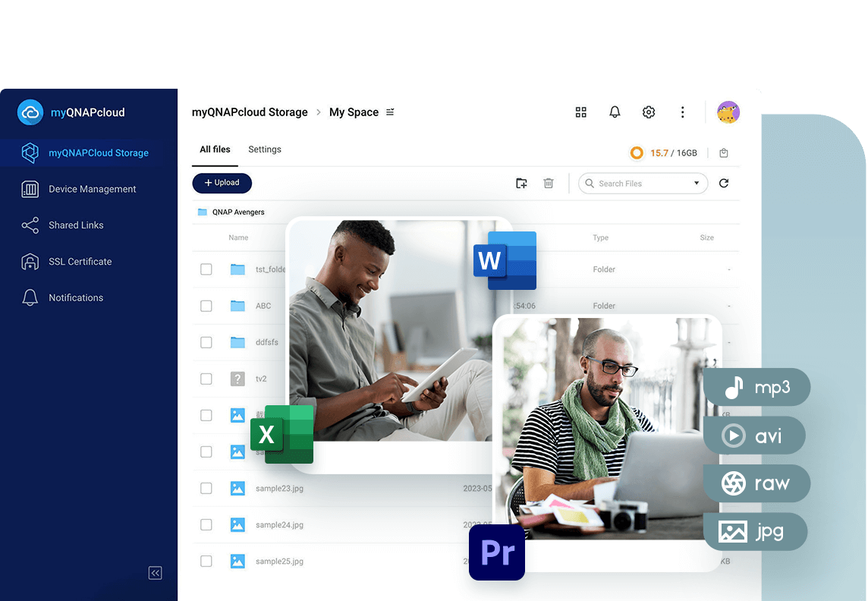Image resolution: width=868 pixels, height=601 pixels.
Task: Click the trash delete icon
Action: pyautogui.click(x=548, y=183)
